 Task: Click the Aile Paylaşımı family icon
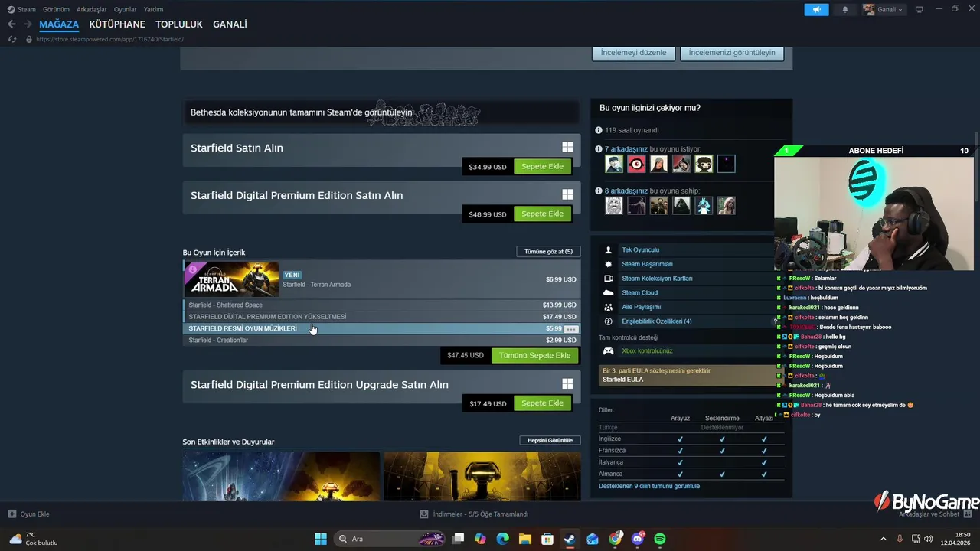tap(609, 307)
